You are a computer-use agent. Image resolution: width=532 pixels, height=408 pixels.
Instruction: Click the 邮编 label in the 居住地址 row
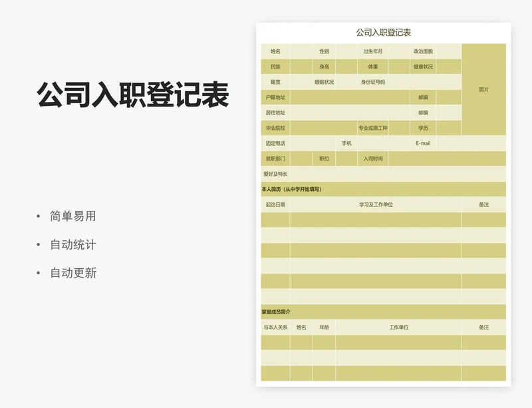pyautogui.click(x=423, y=112)
